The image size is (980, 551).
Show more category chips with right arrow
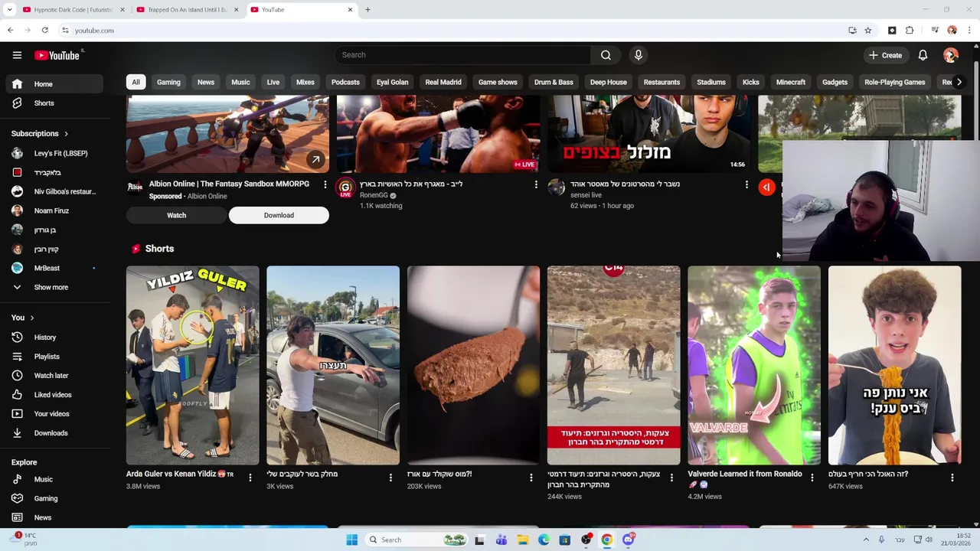point(959,83)
